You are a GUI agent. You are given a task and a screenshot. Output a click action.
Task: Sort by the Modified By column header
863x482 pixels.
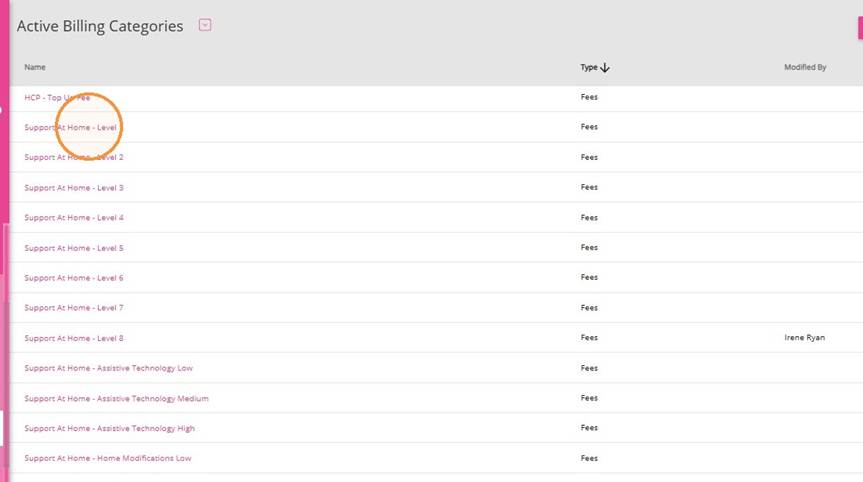click(805, 67)
